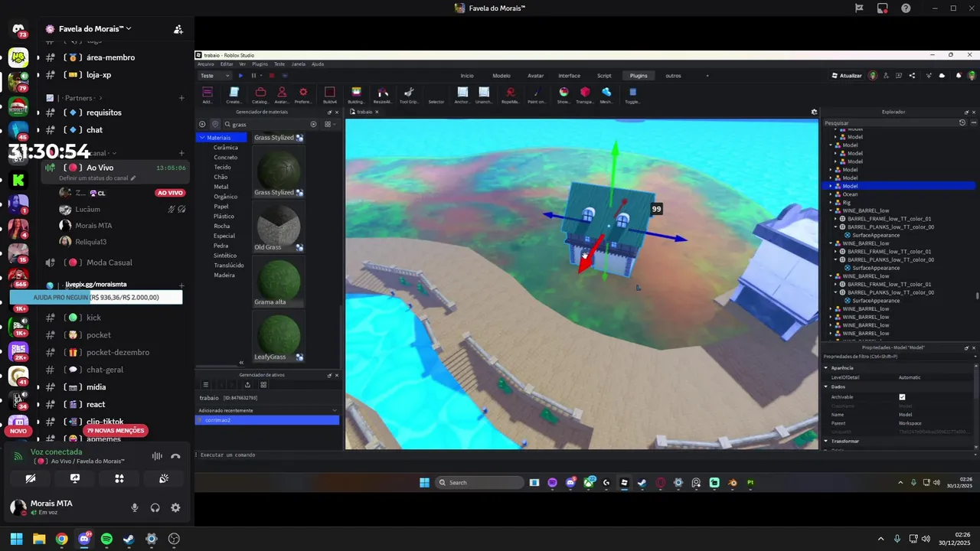Open the Catalog plugin icon
The width and height of the screenshot is (980, 551).
(x=260, y=95)
